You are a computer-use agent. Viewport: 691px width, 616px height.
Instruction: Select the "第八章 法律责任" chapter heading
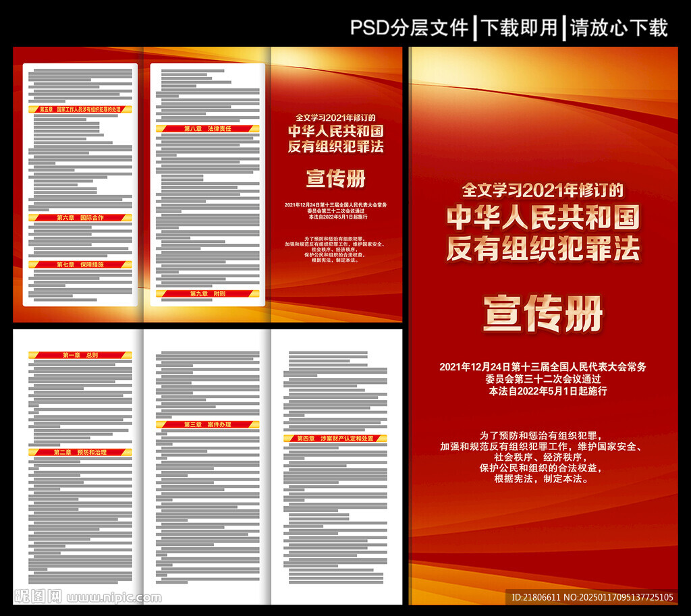click(x=208, y=129)
